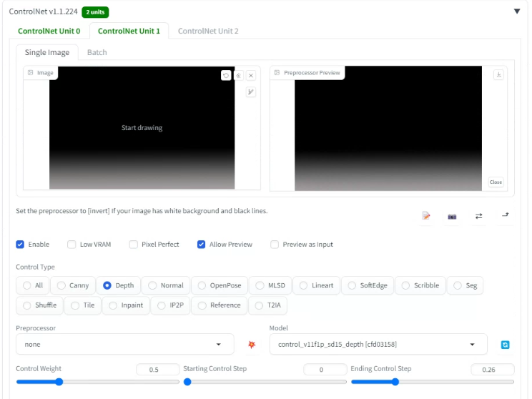This screenshot has width=532, height=399.
Task: Undo the last stroke on the image canvas
Action: point(226,75)
